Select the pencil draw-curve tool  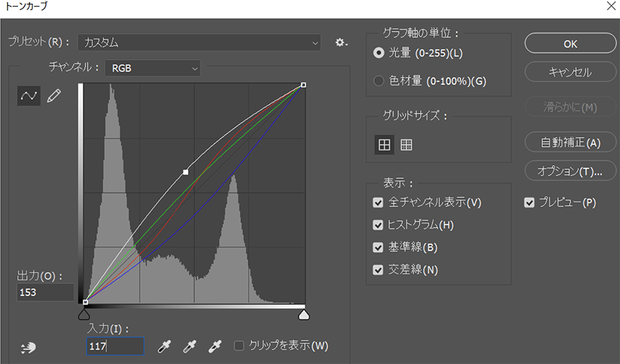[x=54, y=96]
